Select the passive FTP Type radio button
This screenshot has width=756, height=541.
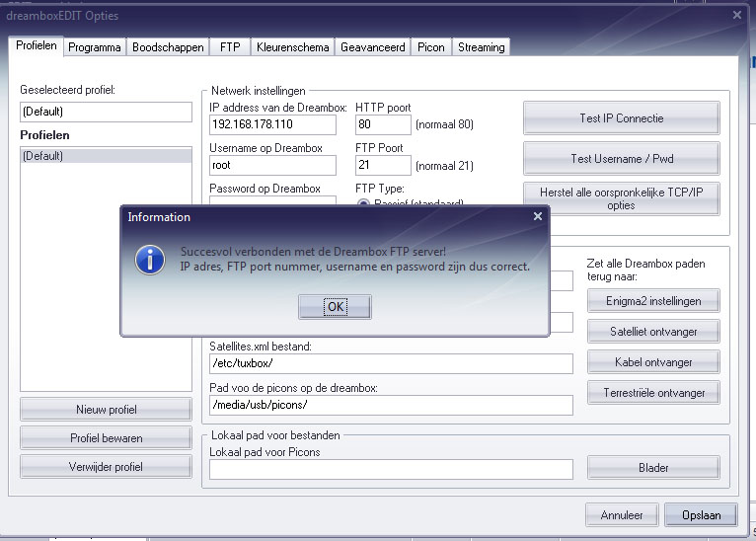click(x=363, y=202)
